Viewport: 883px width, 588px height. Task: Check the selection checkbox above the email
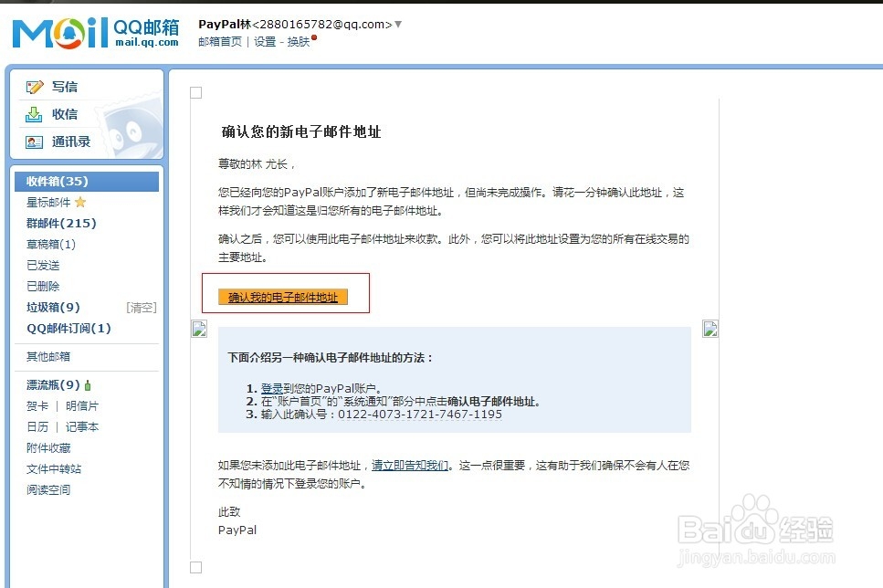pyautogui.click(x=195, y=92)
